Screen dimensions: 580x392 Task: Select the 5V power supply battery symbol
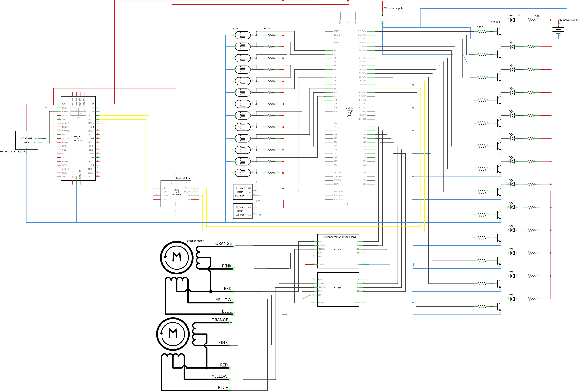[x=382, y=18]
